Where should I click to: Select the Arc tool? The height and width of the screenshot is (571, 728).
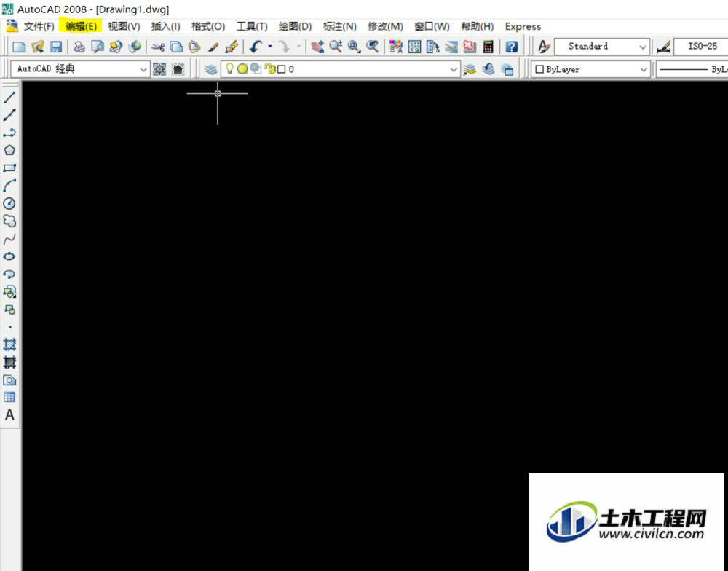pyautogui.click(x=9, y=186)
